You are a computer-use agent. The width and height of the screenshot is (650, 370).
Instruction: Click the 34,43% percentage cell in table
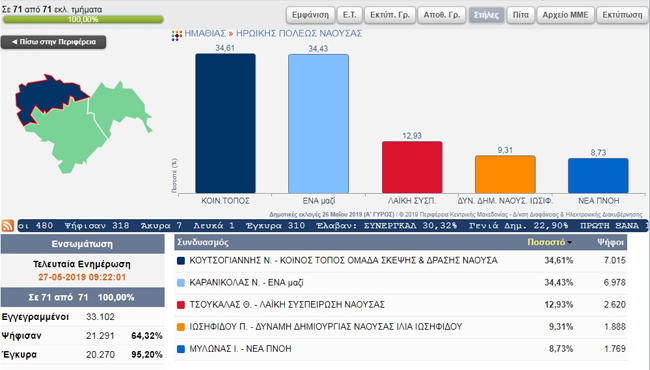[558, 283]
